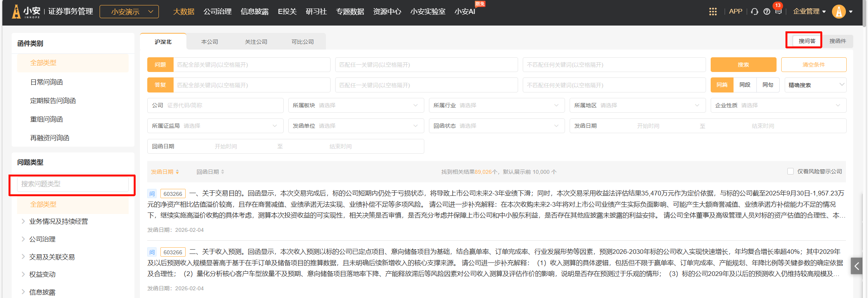Open the help question mark icon
The width and height of the screenshot is (868, 298).
click(x=766, y=12)
